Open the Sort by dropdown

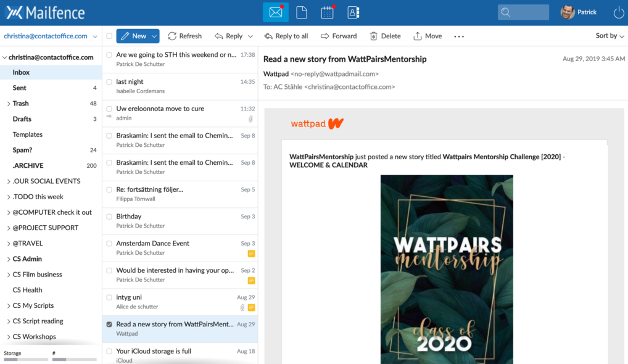click(x=609, y=36)
